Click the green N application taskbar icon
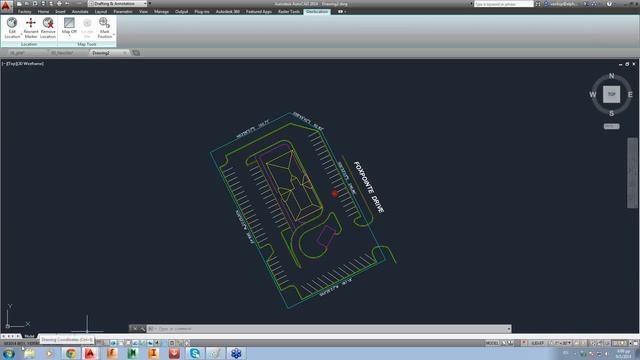Screen dimensions: 640x360 [132, 353]
